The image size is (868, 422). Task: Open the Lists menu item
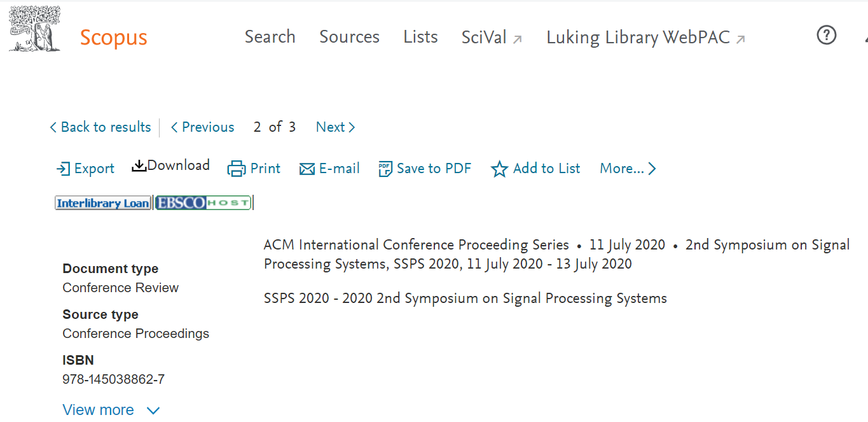point(420,37)
